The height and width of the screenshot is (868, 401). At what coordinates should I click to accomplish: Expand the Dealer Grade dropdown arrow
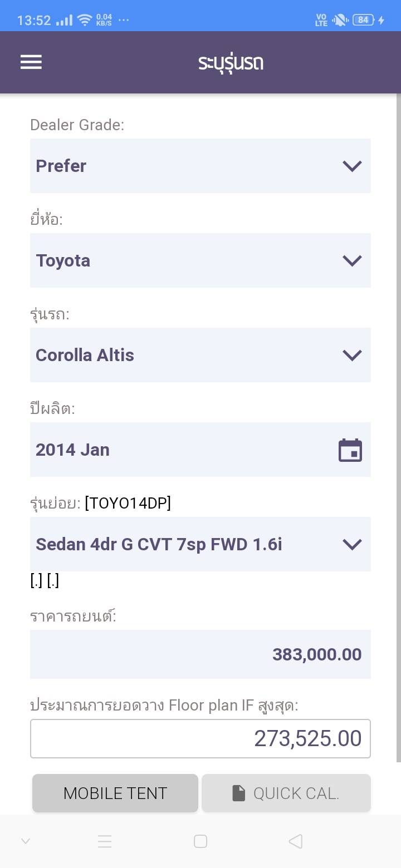(x=352, y=166)
